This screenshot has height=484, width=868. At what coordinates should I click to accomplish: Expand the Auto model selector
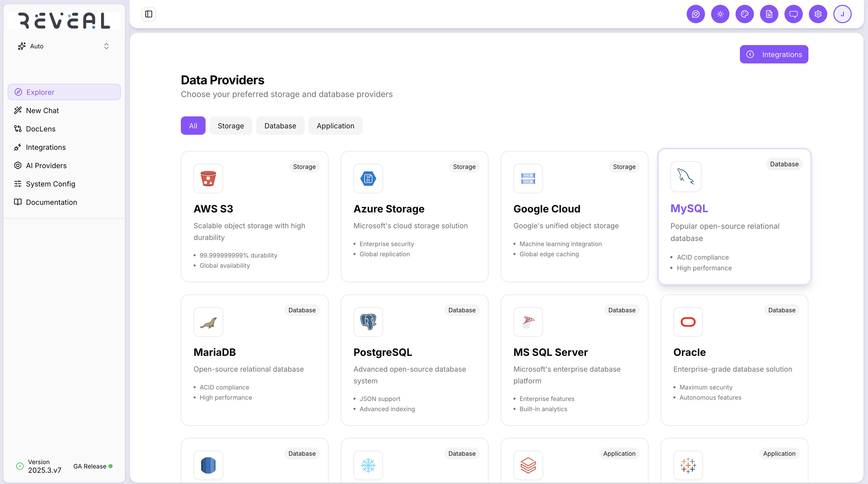[x=64, y=46]
